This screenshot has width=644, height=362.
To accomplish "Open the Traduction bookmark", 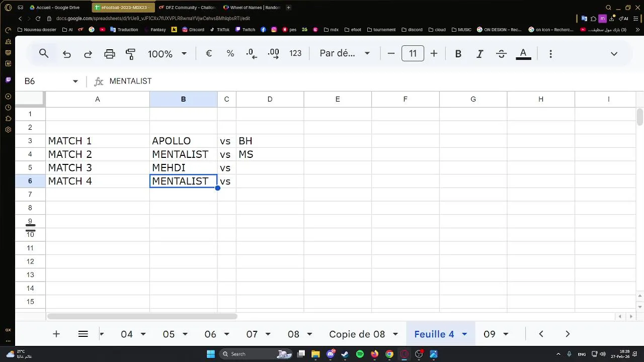I will pos(123,30).
